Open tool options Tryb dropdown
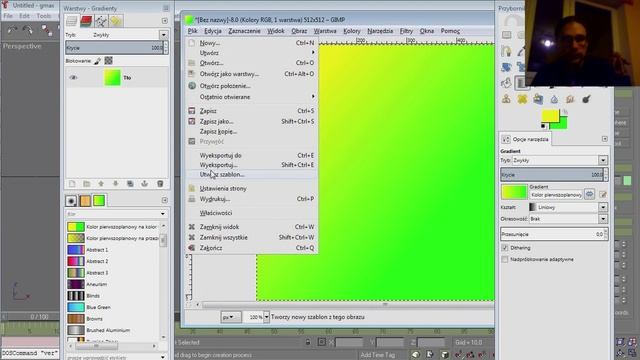This screenshot has width=640, height=360. (603, 160)
